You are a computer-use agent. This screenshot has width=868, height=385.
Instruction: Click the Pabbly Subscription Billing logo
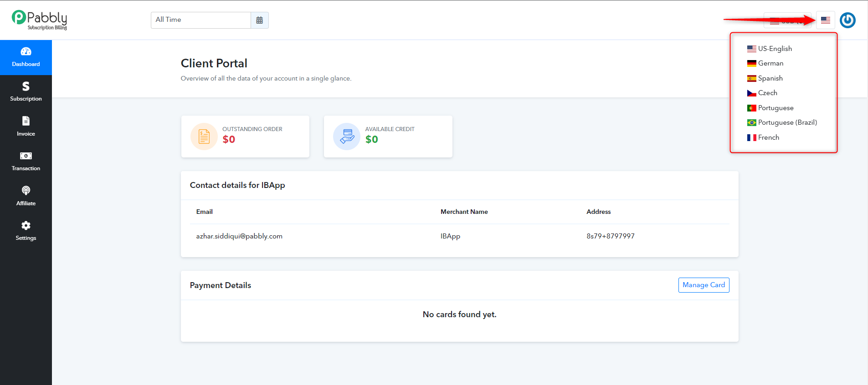pyautogui.click(x=40, y=20)
